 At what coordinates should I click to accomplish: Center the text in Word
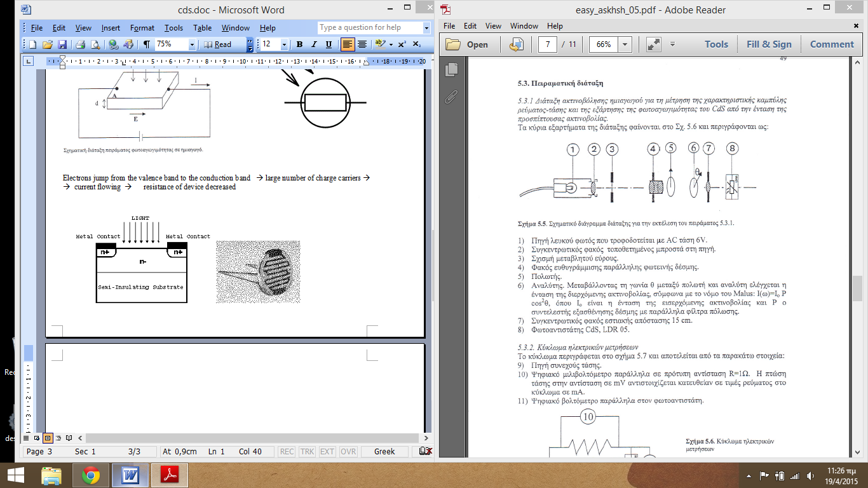362,44
